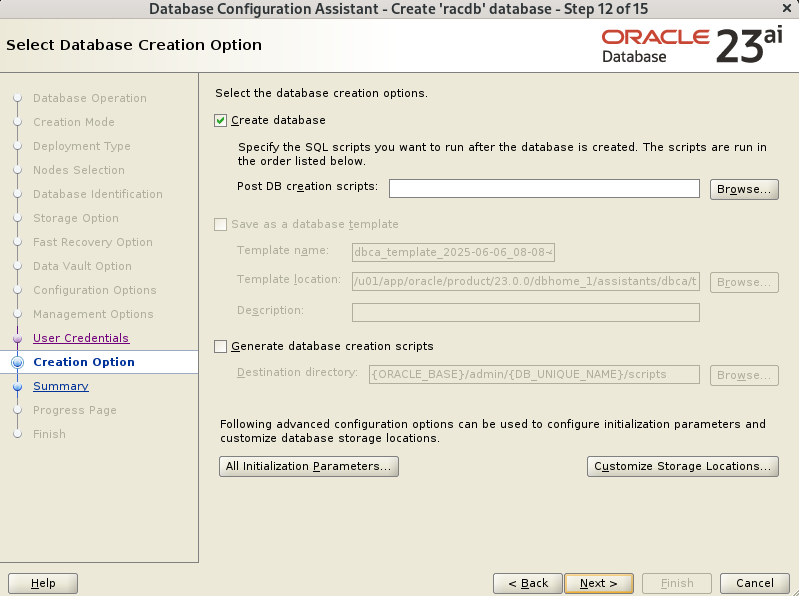This screenshot has height=596, width=799.
Task: Click Browse beside Template location
Action: 744,282
